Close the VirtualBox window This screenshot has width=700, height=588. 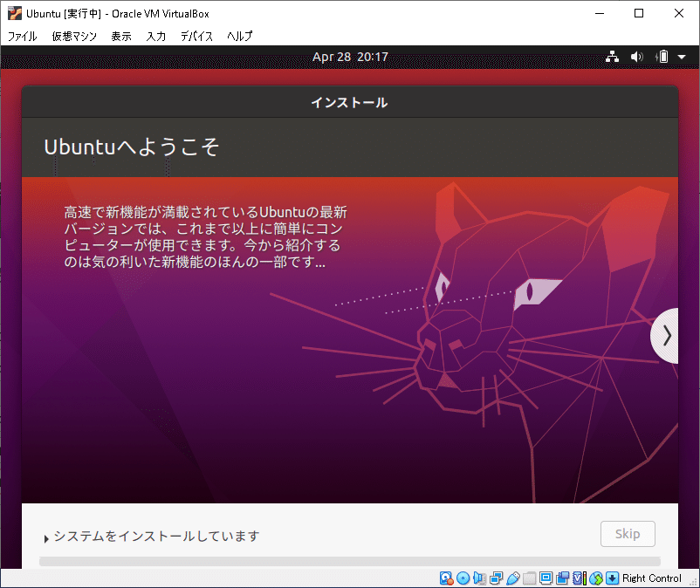678,13
